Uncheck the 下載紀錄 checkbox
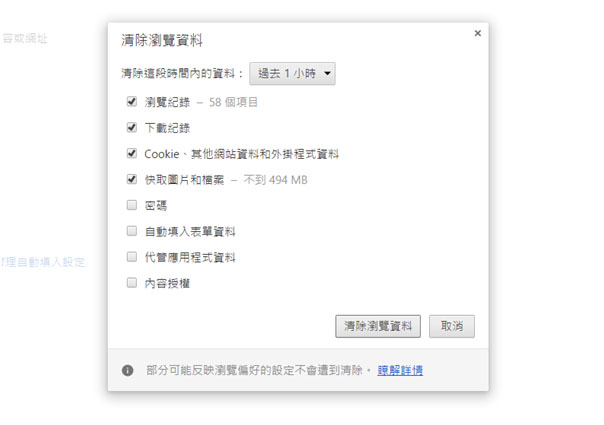The image size is (604, 425). coord(132,128)
